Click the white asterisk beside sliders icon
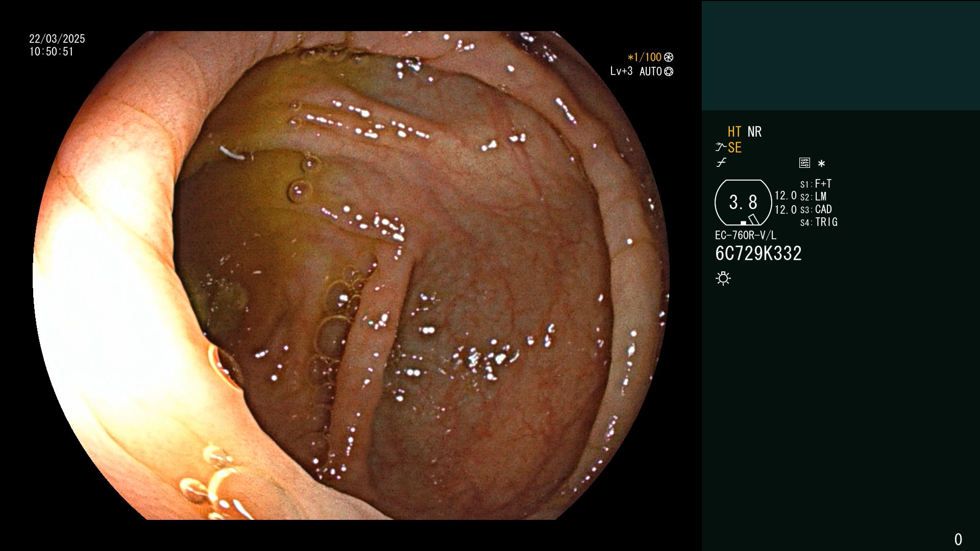 (821, 164)
